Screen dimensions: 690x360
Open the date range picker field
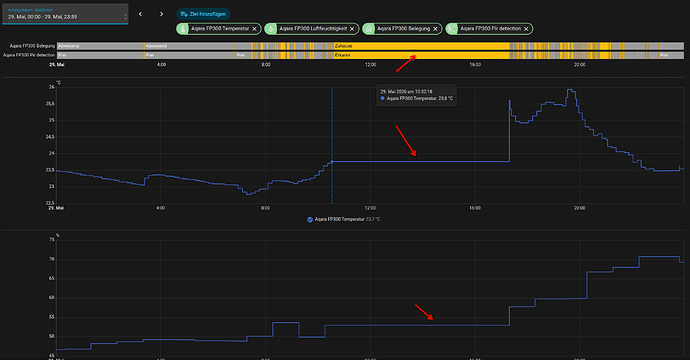click(65, 14)
